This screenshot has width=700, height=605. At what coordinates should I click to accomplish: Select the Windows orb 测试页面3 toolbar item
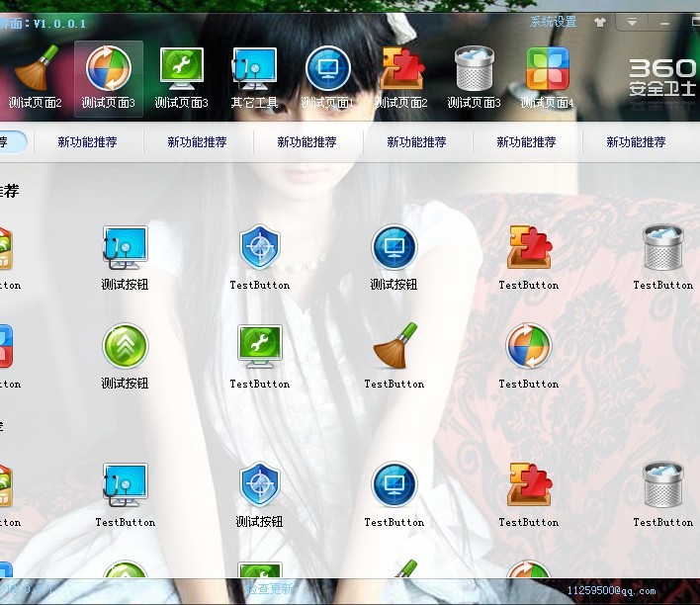pyautogui.click(x=109, y=78)
